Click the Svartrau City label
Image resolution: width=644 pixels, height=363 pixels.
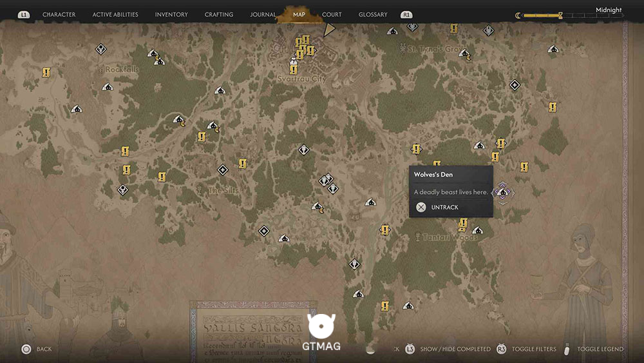tap(301, 79)
